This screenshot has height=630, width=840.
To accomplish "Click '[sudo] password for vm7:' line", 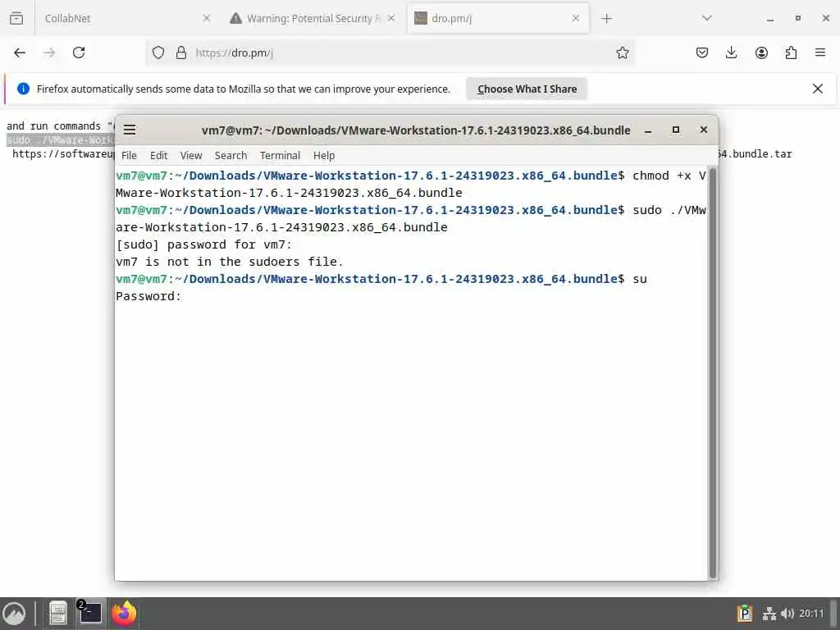I will [203, 244].
